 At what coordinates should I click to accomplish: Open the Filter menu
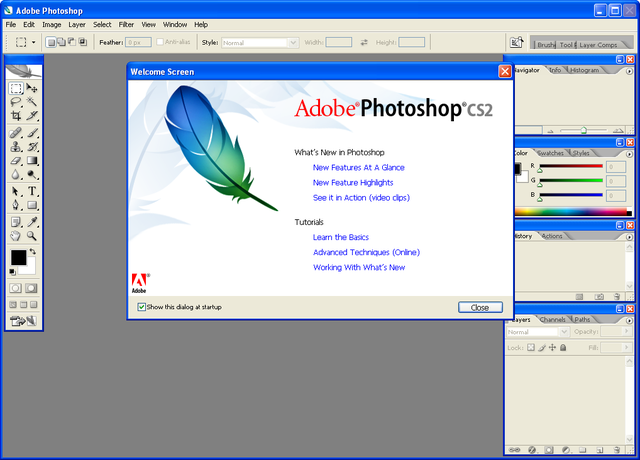click(x=126, y=24)
